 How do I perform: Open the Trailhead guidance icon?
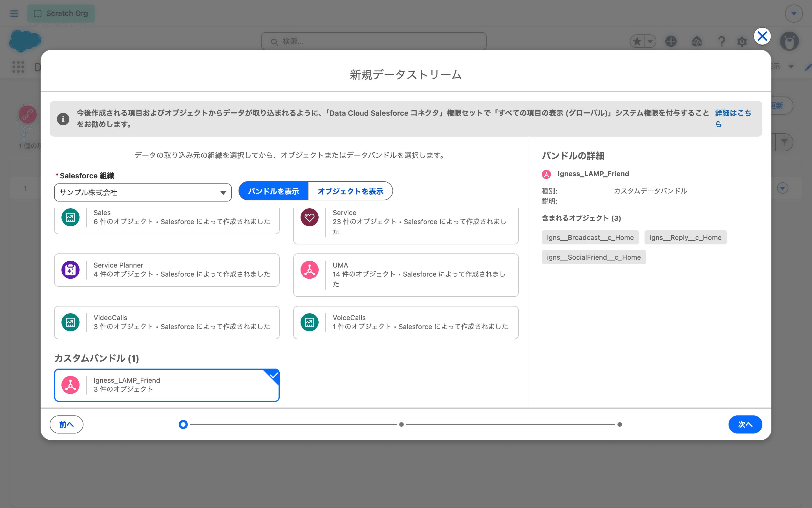point(697,41)
